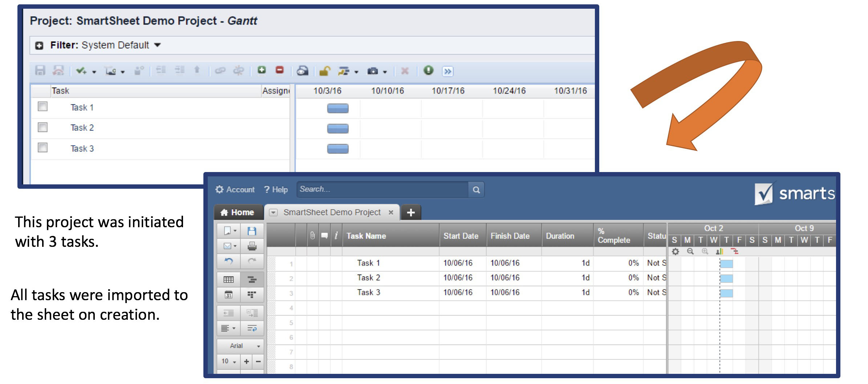Screen dimensions: 868x384
Task: Click the Start Date column header
Action: tap(463, 236)
